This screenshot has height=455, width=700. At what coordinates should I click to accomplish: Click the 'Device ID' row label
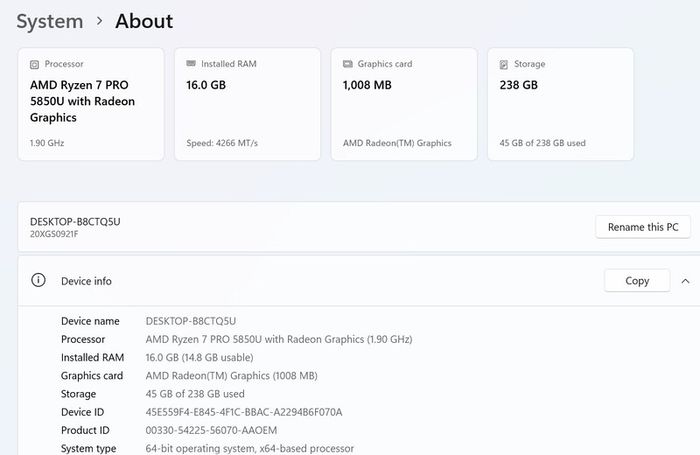coord(83,412)
